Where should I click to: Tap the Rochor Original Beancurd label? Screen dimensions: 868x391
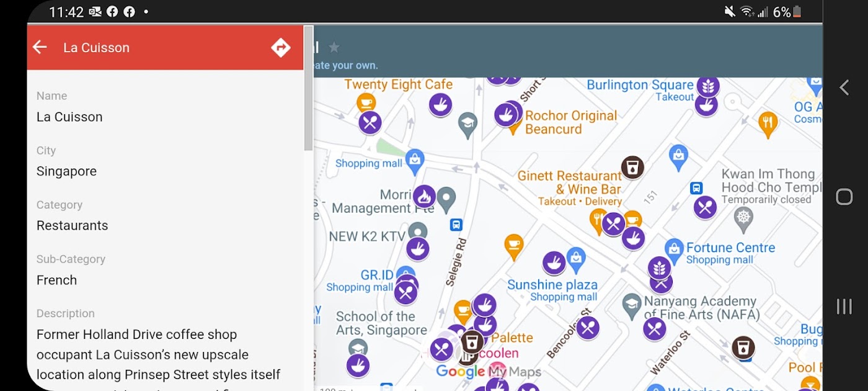[x=570, y=122]
